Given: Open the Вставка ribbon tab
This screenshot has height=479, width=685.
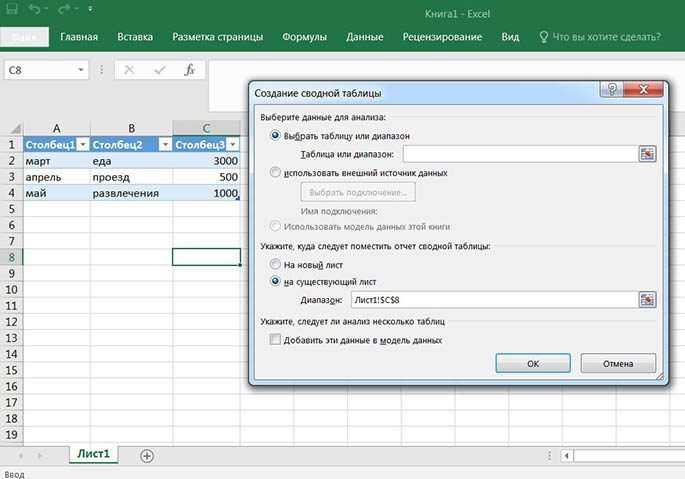Looking at the screenshot, I should tap(135, 37).
